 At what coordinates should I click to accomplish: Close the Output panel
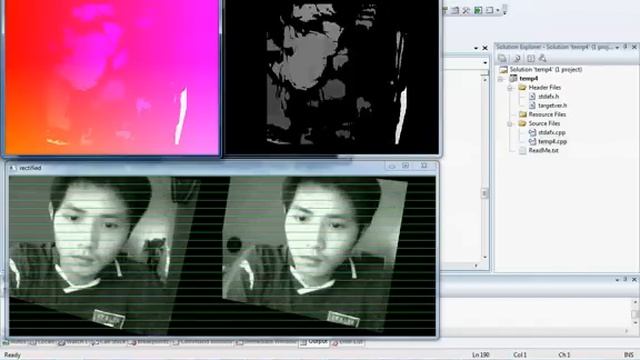coord(634,280)
